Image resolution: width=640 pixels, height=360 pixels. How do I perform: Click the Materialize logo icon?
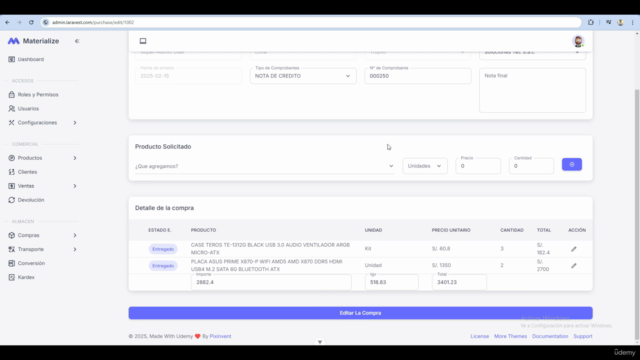tap(13, 41)
